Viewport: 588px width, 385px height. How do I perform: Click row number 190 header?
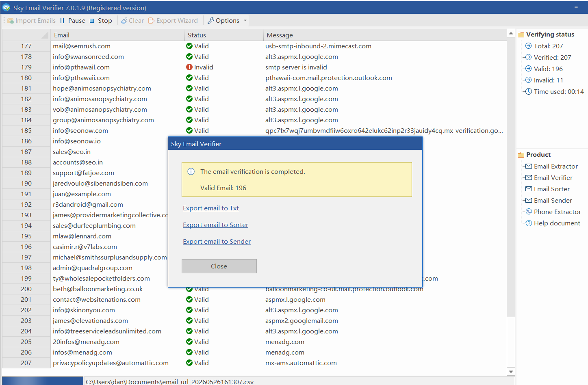click(26, 184)
